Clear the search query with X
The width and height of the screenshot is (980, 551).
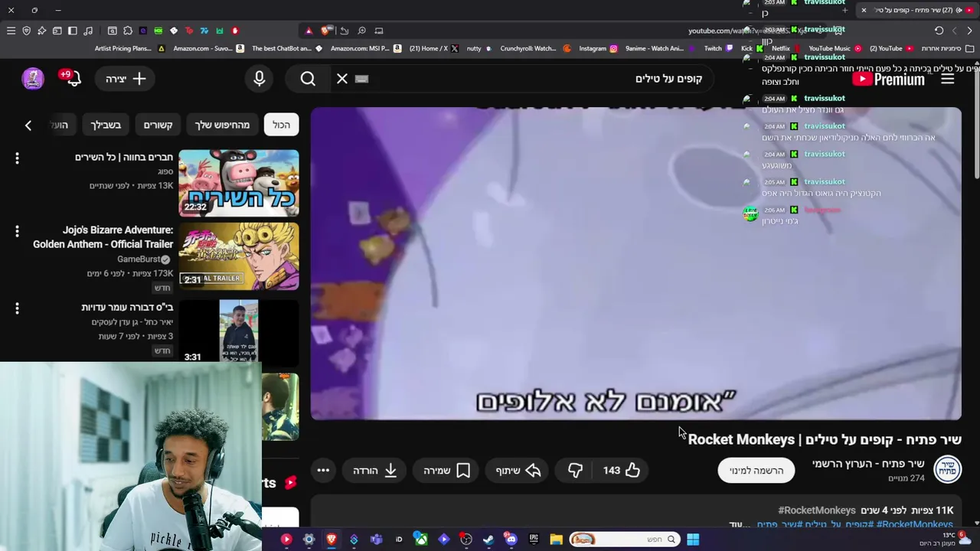point(342,78)
